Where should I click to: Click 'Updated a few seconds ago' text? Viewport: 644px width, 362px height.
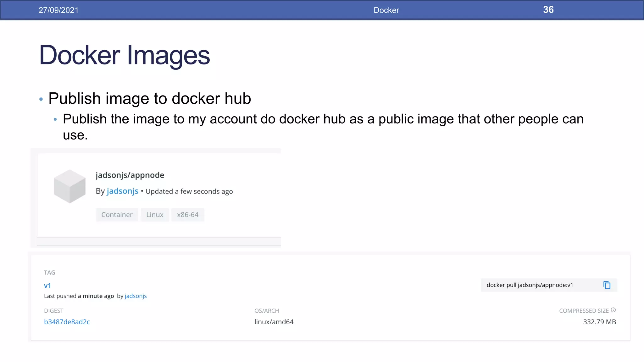189,191
